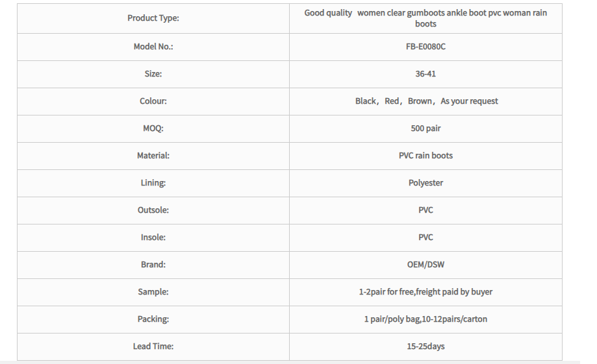
Task: Click the Brand label cell
Action: (x=153, y=265)
